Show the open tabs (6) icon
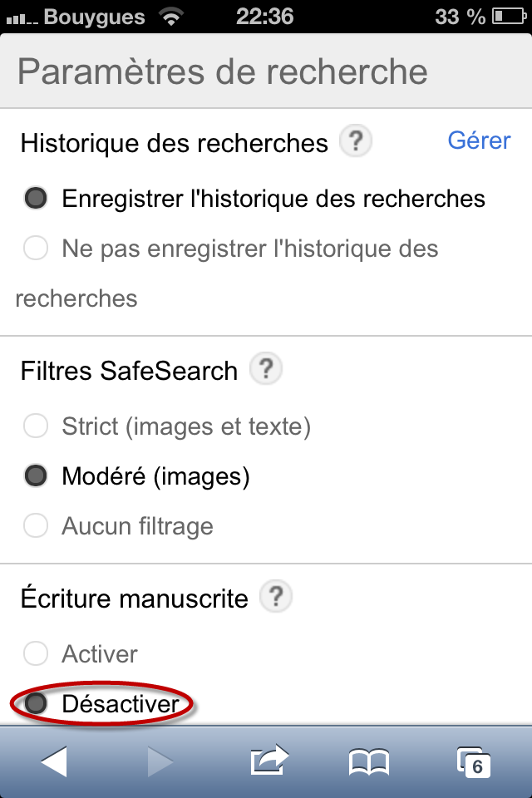This screenshot has height=798, width=532. click(474, 762)
